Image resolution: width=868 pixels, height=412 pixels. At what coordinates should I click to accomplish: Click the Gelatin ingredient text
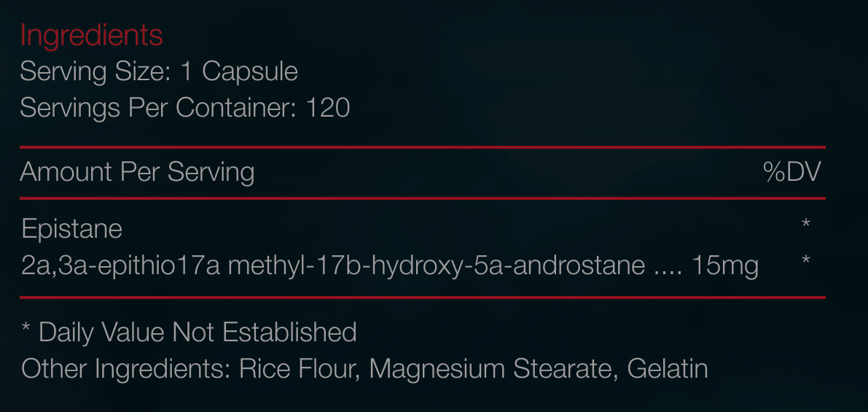[x=668, y=370]
